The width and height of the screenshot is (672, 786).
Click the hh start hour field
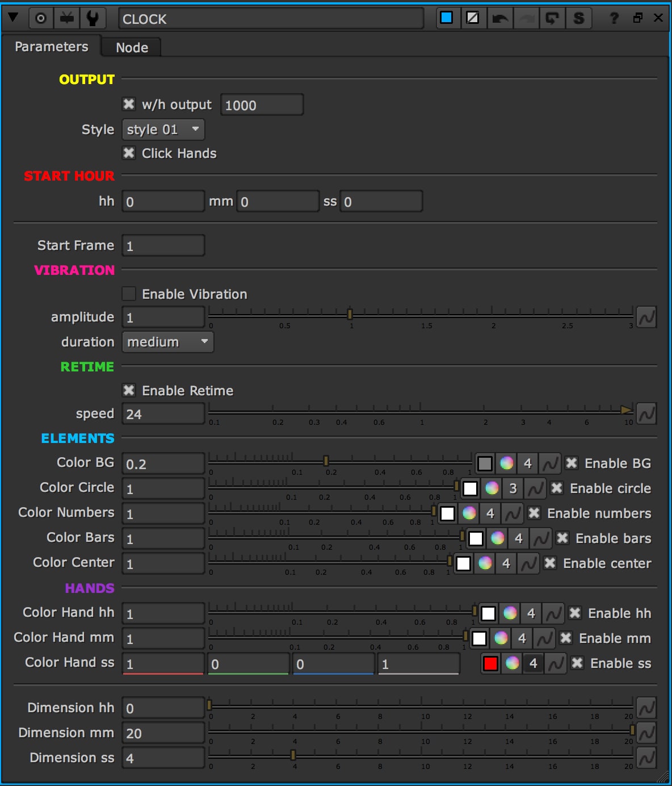tap(163, 202)
